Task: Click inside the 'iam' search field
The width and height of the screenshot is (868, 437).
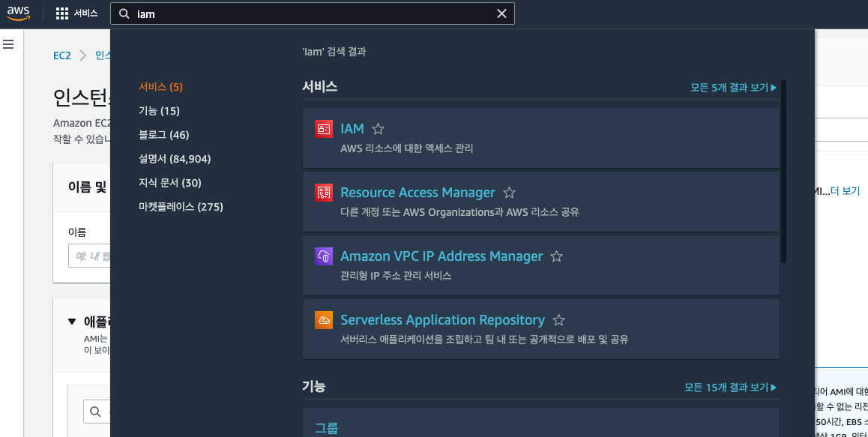Action: pyautogui.click(x=313, y=13)
